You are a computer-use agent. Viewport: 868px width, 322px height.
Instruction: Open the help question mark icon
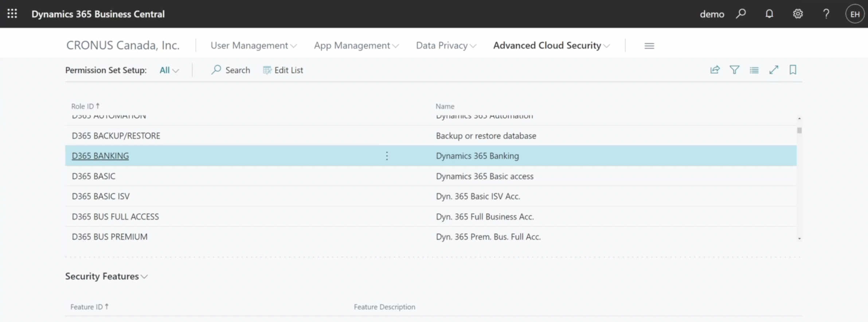[826, 14]
